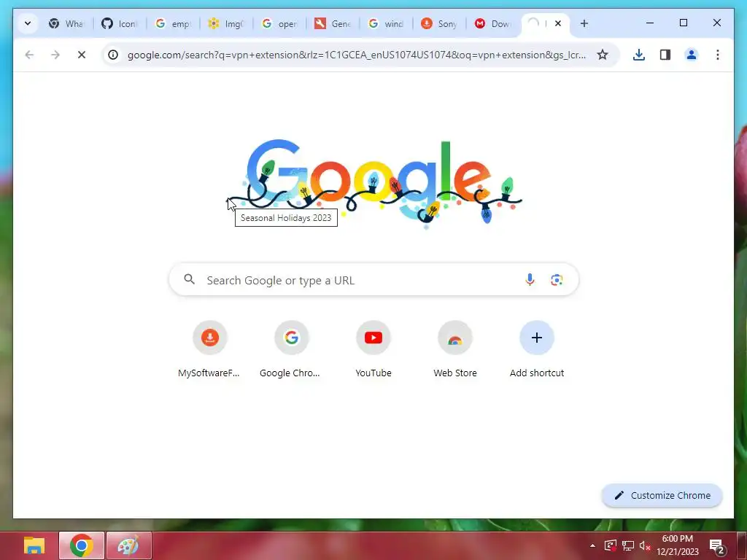Click the address bar URL text
Image resolution: width=747 pixels, height=560 pixels.
click(356, 55)
